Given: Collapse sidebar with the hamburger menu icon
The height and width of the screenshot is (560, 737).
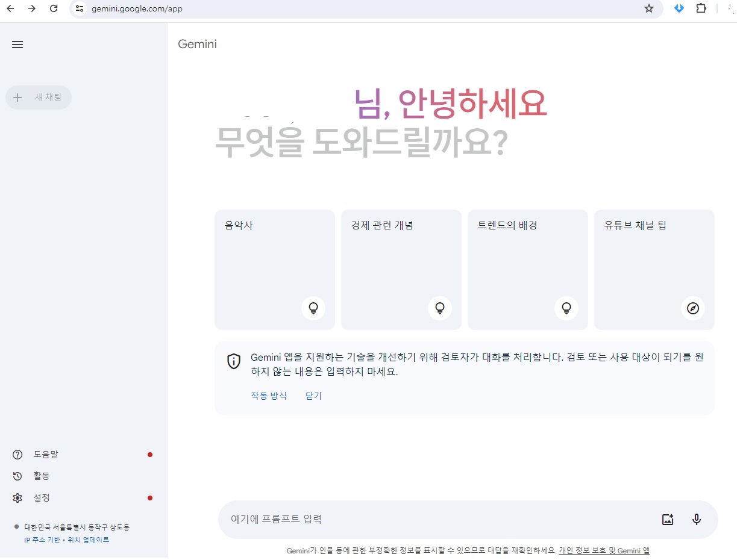Looking at the screenshot, I should click(x=17, y=45).
